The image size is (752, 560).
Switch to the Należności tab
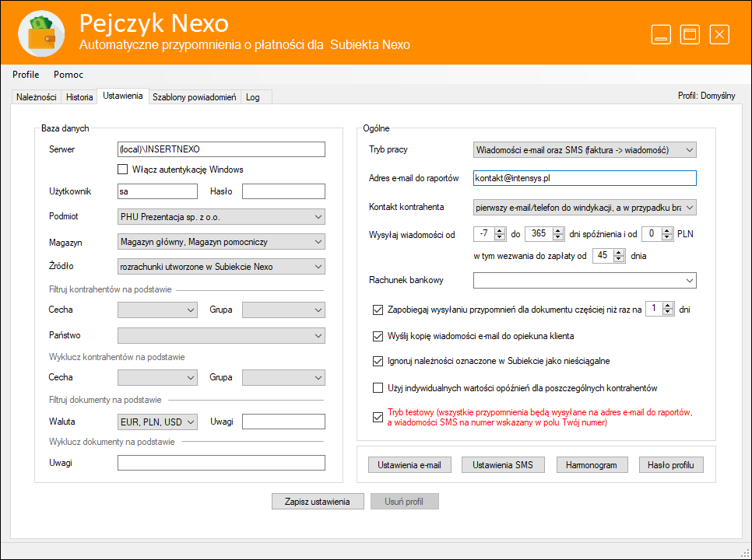(x=36, y=96)
